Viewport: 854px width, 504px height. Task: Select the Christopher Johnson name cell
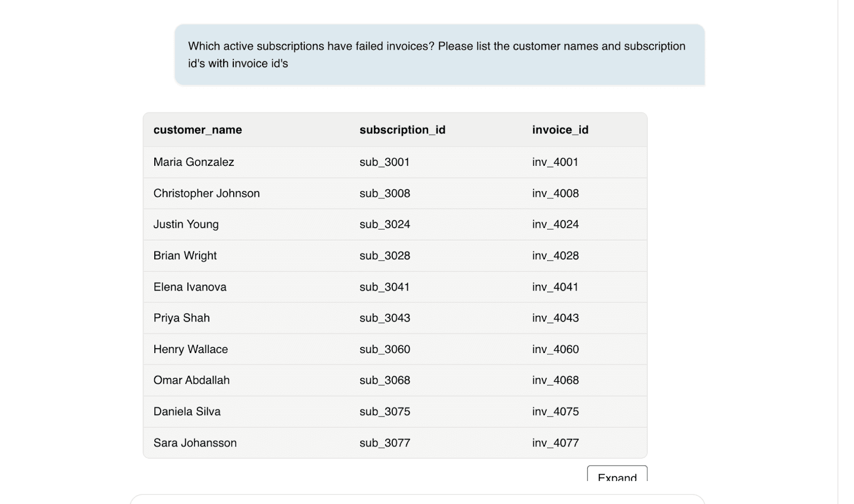click(207, 193)
